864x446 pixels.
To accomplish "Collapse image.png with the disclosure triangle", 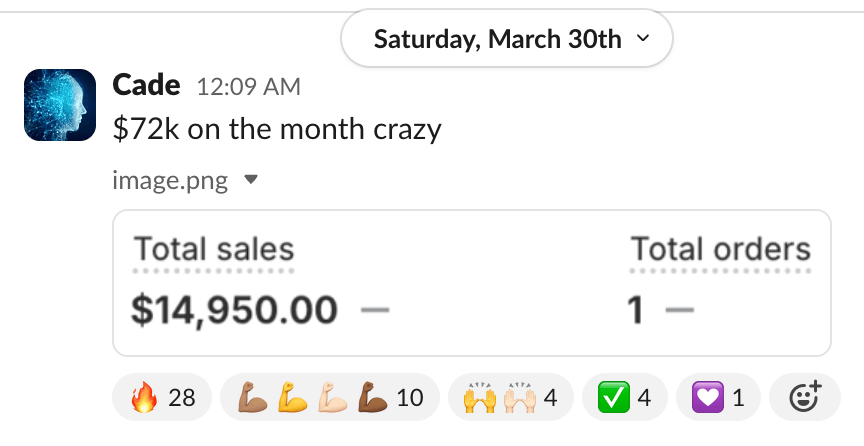I will (251, 180).
